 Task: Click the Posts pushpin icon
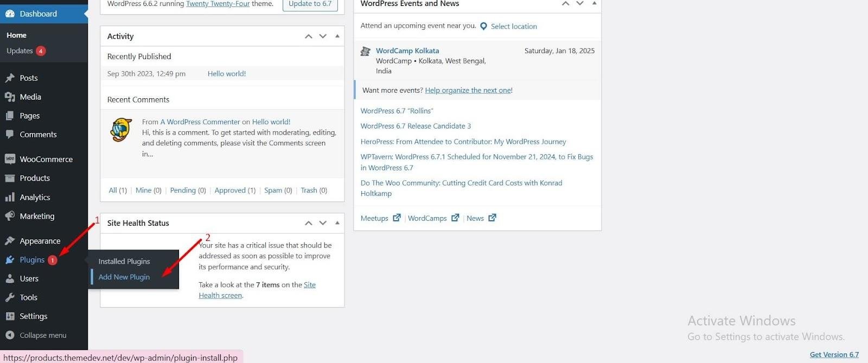[x=10, y=78]
